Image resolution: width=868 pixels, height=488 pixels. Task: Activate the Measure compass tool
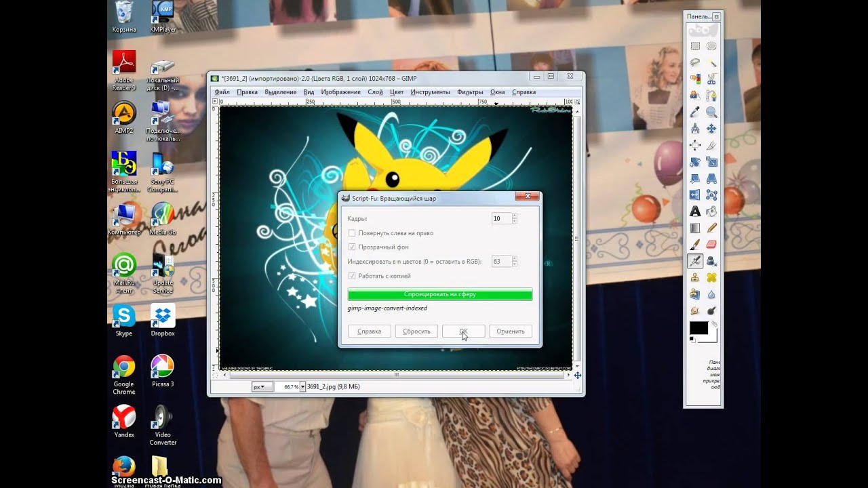[695, 128]
